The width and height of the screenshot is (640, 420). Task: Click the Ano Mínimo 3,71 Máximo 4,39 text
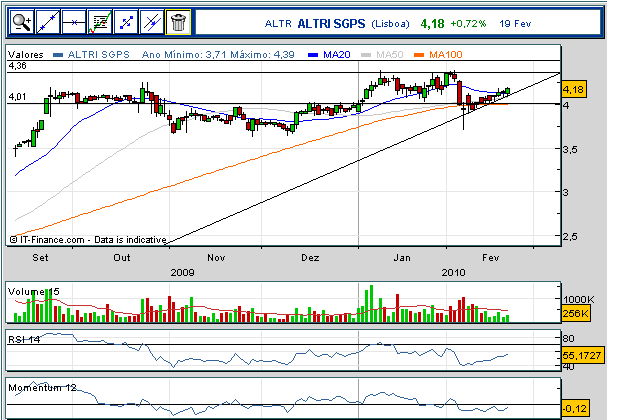click(218, 54)
